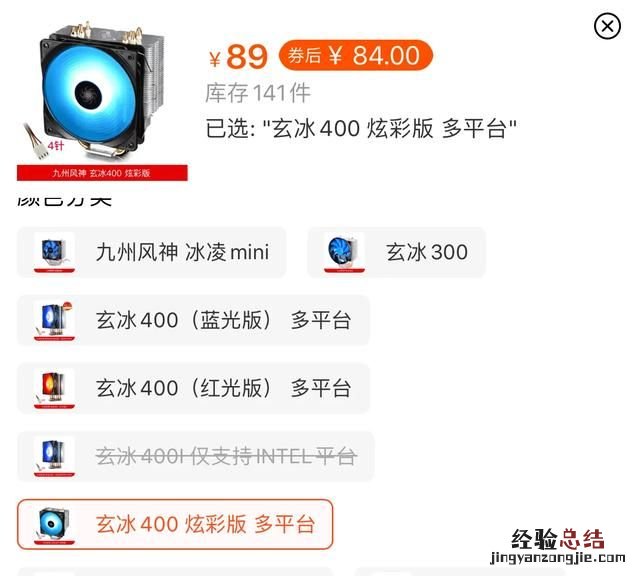
Task: Tap the 券后 ¥84.00 coupon price badge
Action: 355,55
